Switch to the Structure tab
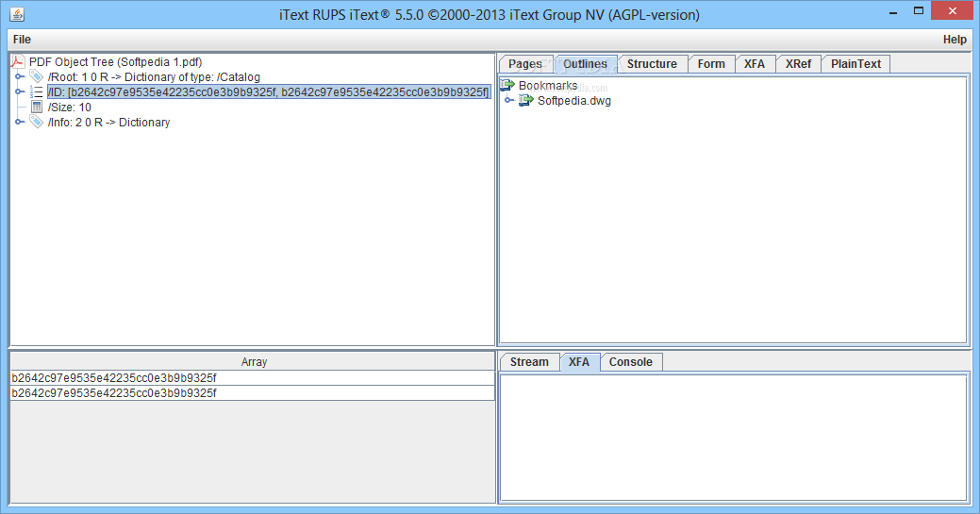Image resolution: width=980 pixels, height=514 pixels. tap(652, 64)
